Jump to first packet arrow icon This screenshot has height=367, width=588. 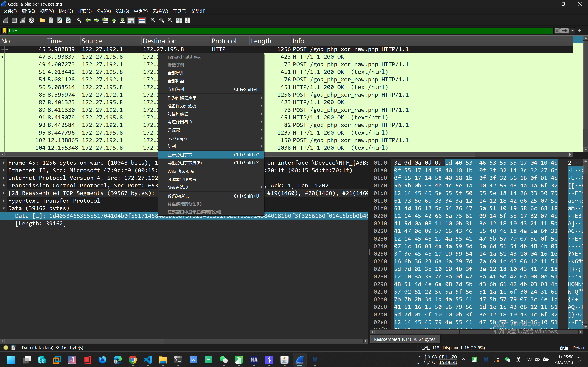point(114,20)
